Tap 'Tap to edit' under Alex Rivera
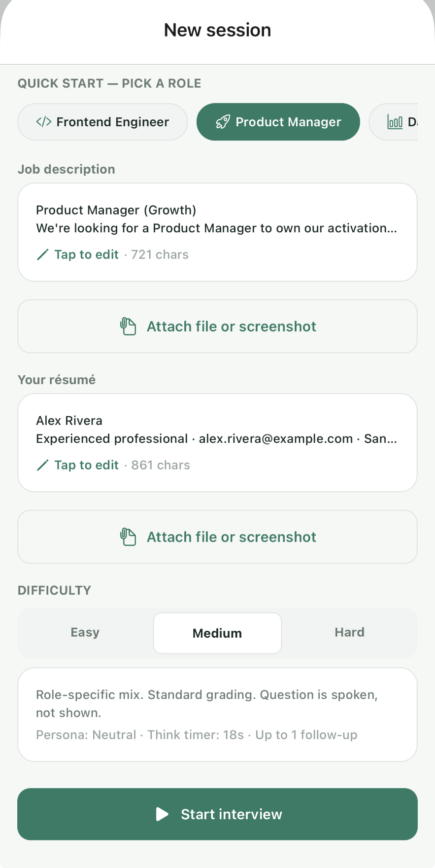435x868 pixels. [x=87, y=465]
